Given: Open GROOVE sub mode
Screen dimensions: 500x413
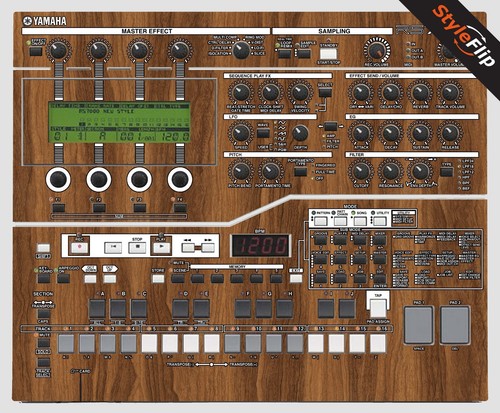Looking at the screenshot, I should point(321,240).
